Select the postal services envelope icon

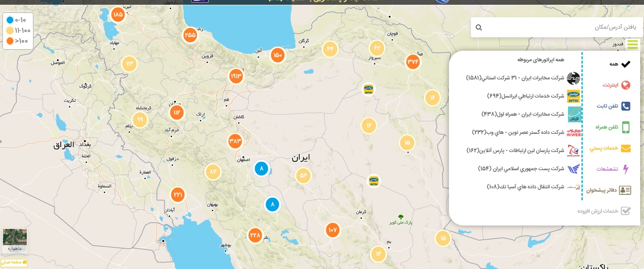tap(625, 148)
